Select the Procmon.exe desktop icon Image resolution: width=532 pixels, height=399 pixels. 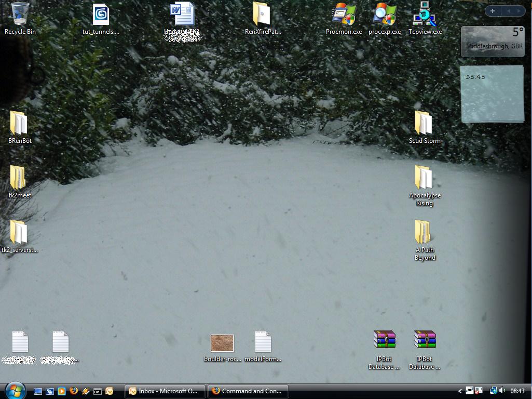(344, 15)
